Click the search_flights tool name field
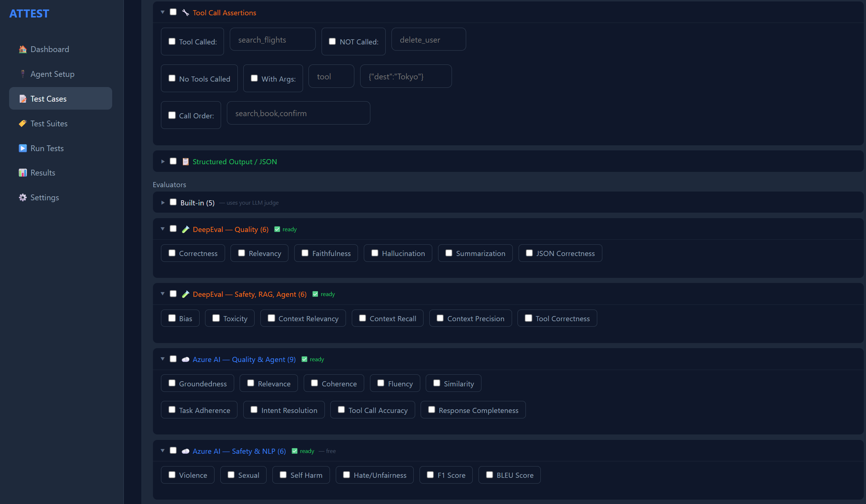The width and height of the screenshot is (866, 504). click(x=272, y=39)
